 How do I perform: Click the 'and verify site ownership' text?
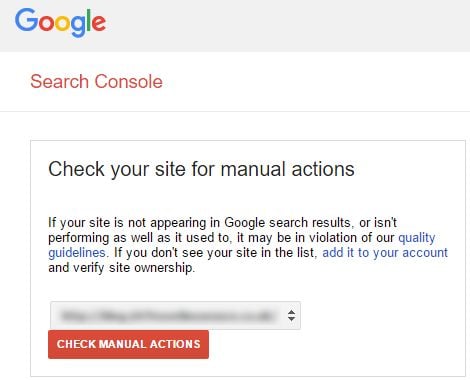click(x=121, y=267)
